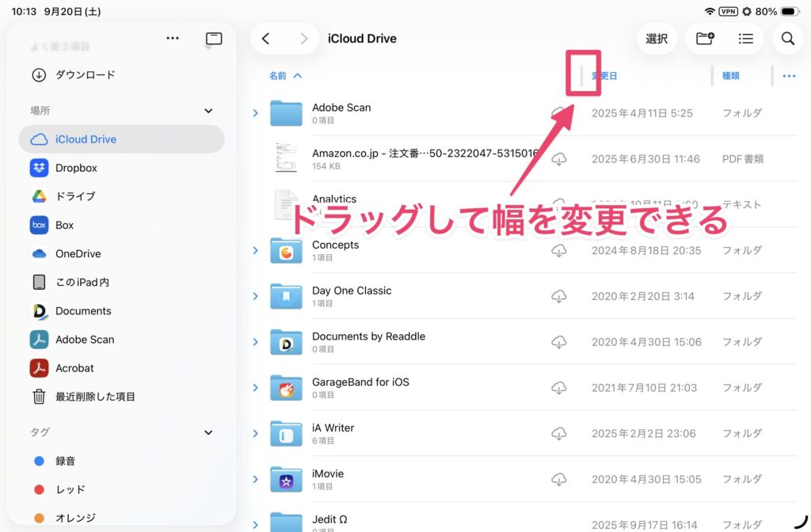This screenshot has width=811, height=532.
Task: Open Google ドライブ in the sidebar
Action: click(x=121, y=196)
